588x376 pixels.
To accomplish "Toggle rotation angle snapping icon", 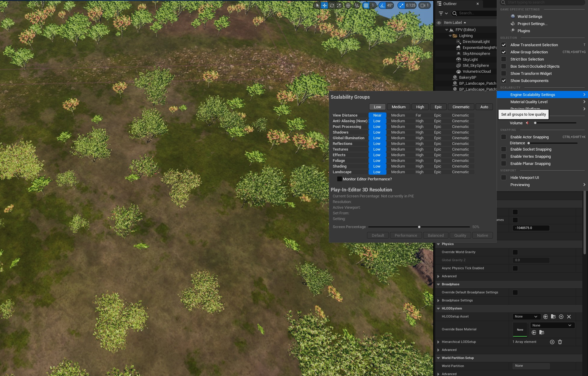I will coord(382,5).
